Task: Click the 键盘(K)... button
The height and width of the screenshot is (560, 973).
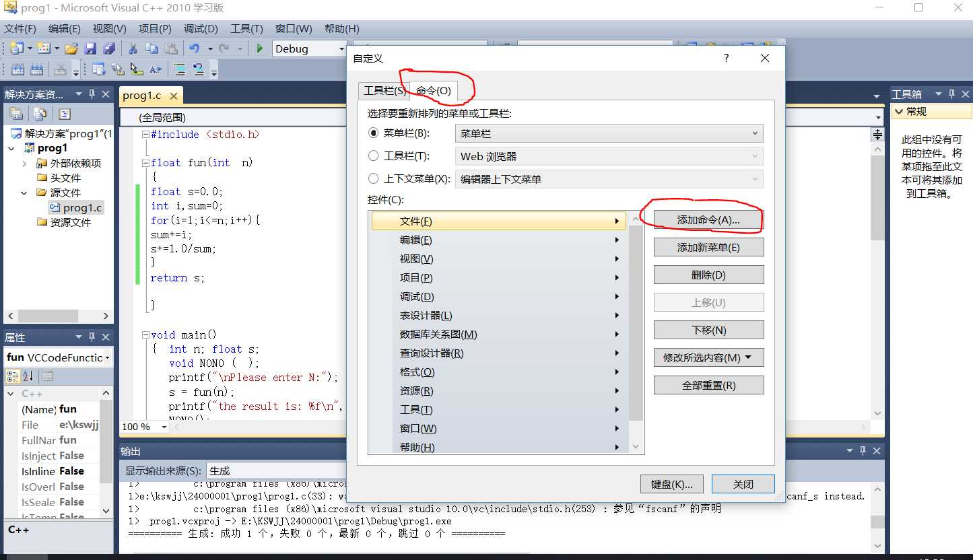Action: (x=672, y=484)
